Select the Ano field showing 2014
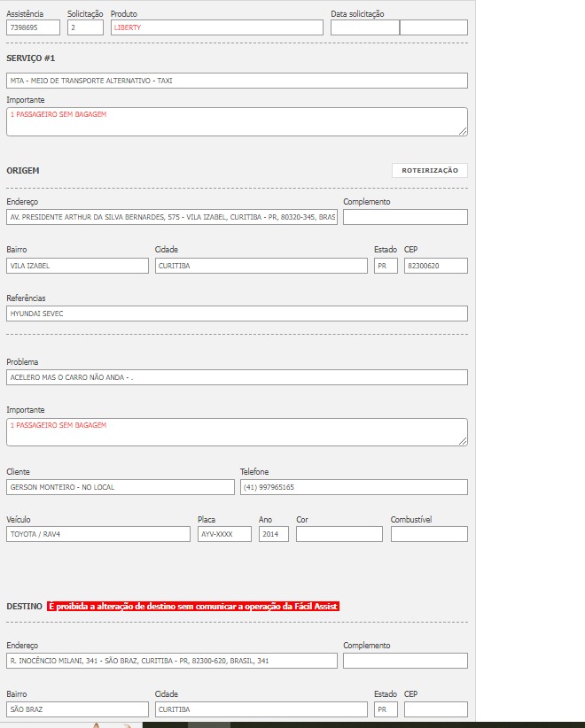Image resolution: width=585 pixels, height=728 pixels. [x=274, y=534]
